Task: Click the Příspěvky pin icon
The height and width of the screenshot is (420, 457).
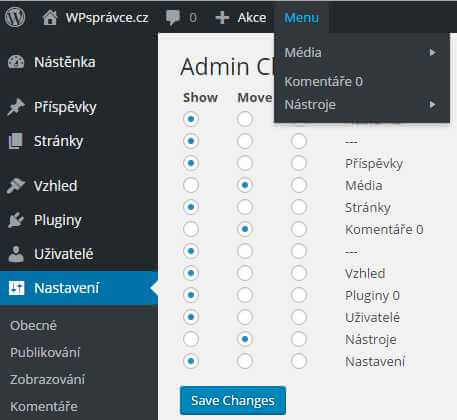Action: [x=16, y=107]
